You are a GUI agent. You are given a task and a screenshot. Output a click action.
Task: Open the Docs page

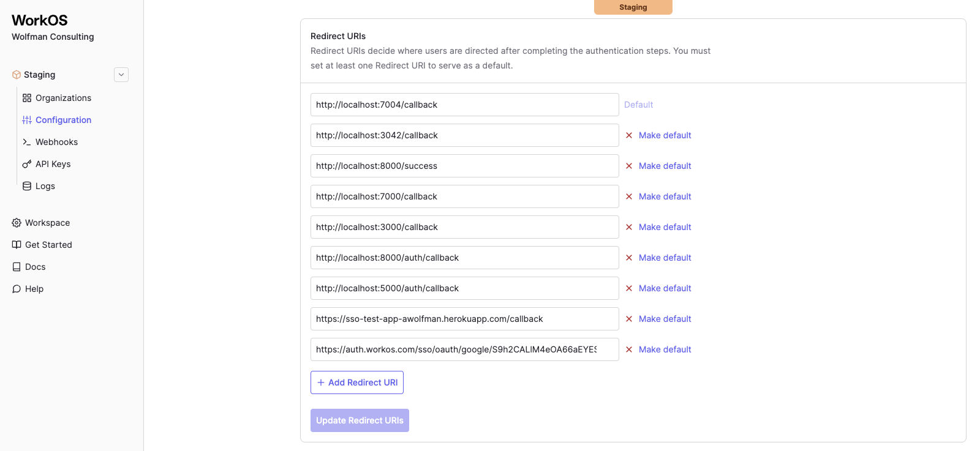tap(35, 267)
